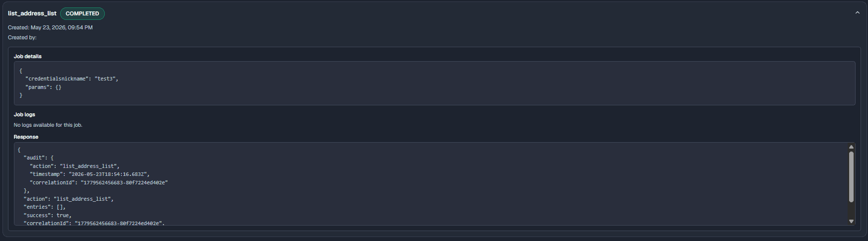Click the scroll up arrow in Response box
The width and height of the screenshot is (868, 241).
pyautogui.click(x=851, y=147)
